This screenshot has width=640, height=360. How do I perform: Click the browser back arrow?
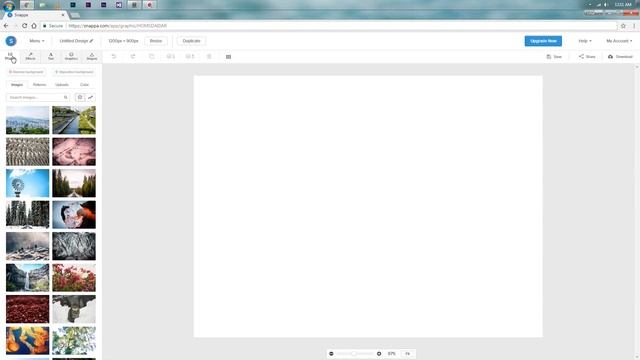pos(6,26)
